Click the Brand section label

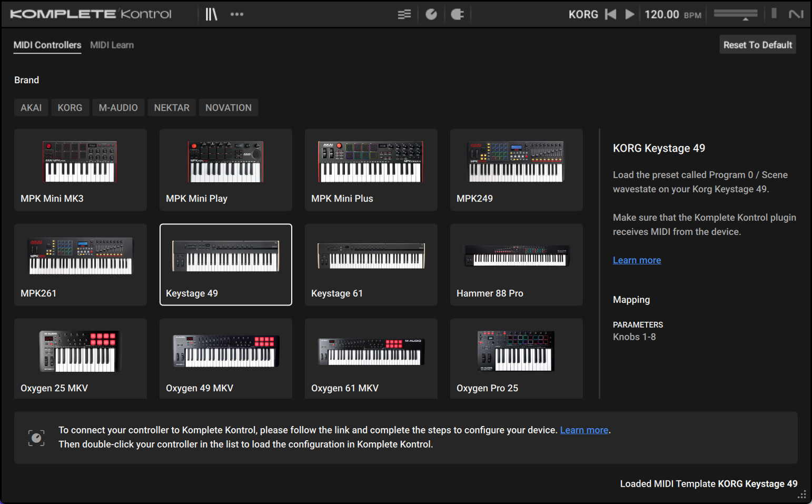tap(27, 80)
